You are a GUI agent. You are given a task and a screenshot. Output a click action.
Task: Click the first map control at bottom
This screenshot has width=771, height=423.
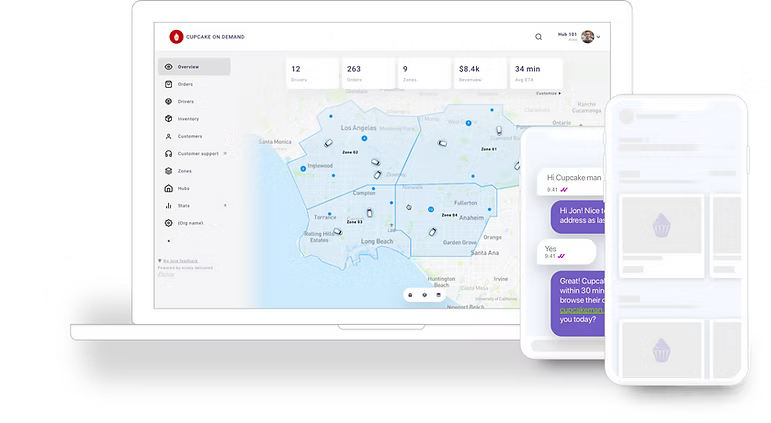coord(410,295)
